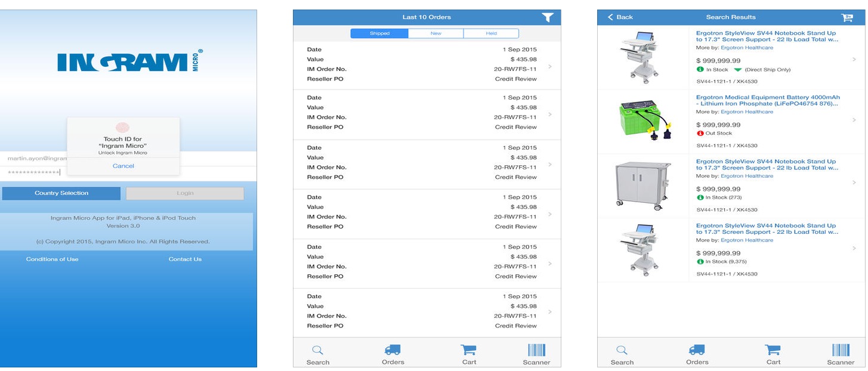Screen dimensions: 868x371
Task: Open the Scanner icon under Search Results
Action: click(x=840, y=351)
